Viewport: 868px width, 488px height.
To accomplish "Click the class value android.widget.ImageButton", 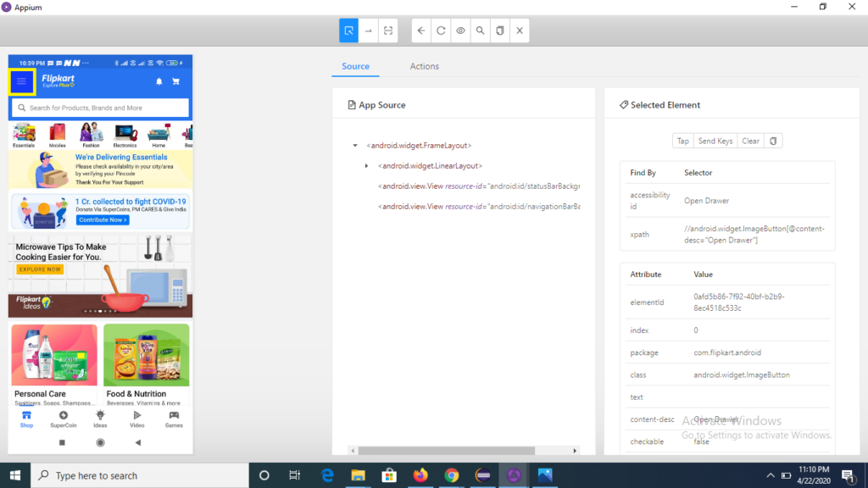I will 742,375.
